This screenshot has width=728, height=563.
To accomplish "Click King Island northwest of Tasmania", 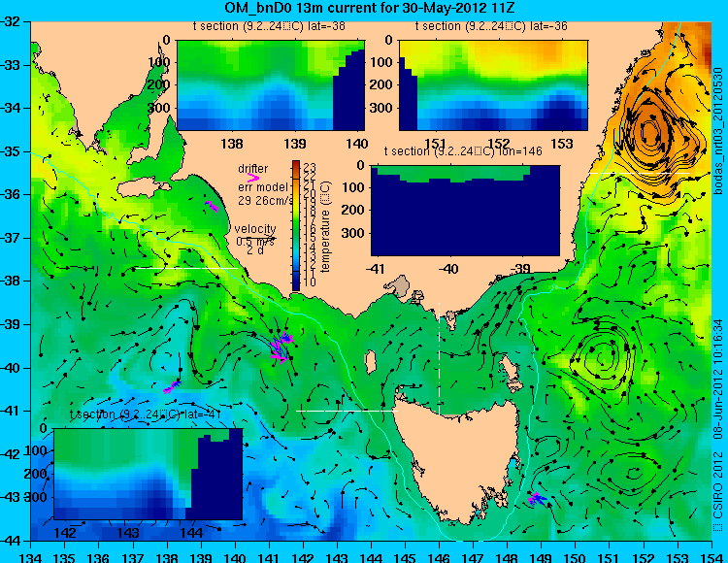I will [x=371, y=361].
